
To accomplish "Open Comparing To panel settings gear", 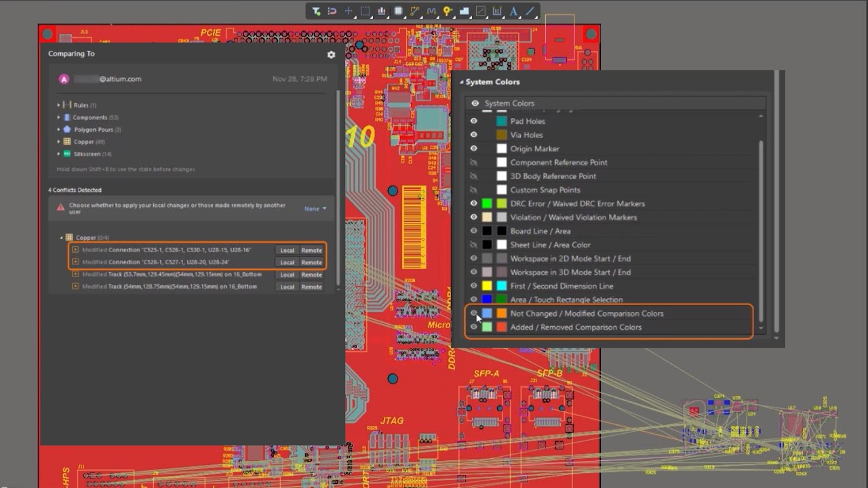I will pos(331,54).
